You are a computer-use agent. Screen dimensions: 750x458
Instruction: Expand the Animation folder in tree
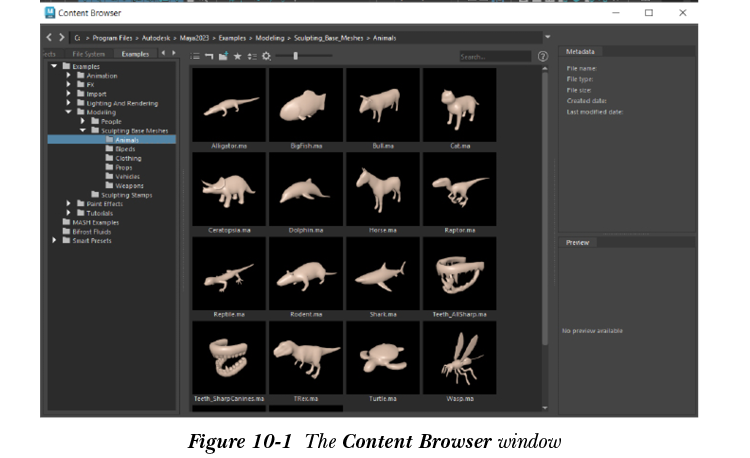click(x=69, y=76)
